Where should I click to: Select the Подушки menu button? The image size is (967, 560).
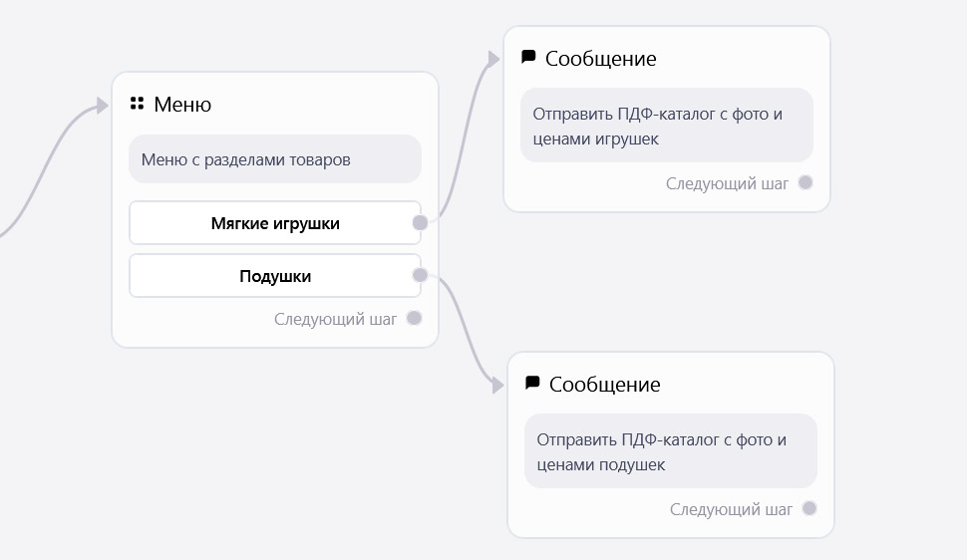[x=275, y=276]
